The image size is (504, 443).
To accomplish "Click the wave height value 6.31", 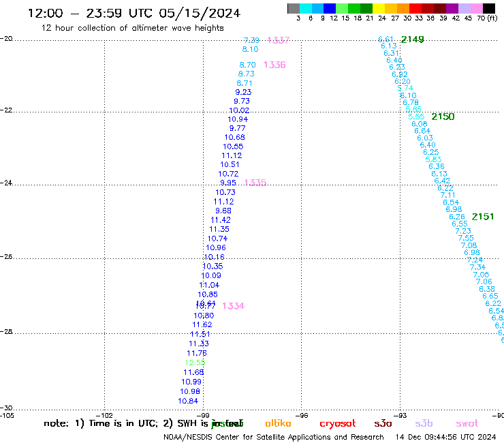I will click(391, 53).
